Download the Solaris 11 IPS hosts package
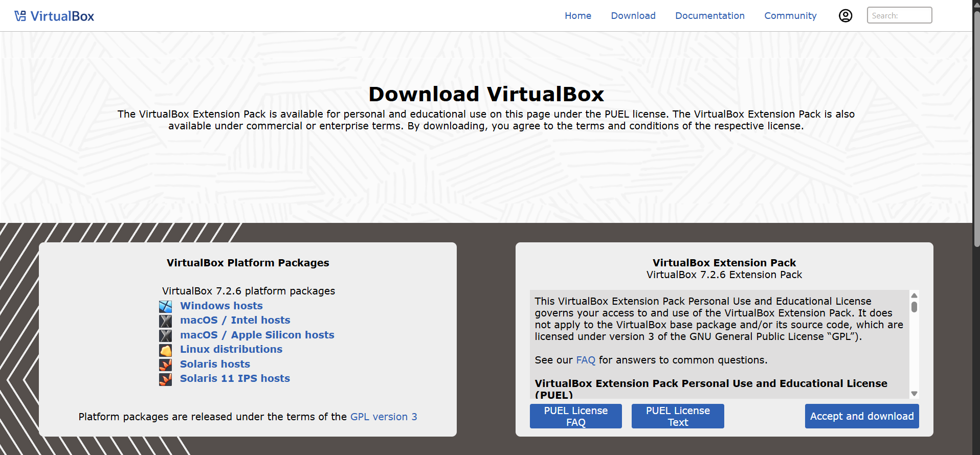 pos(235,378)
